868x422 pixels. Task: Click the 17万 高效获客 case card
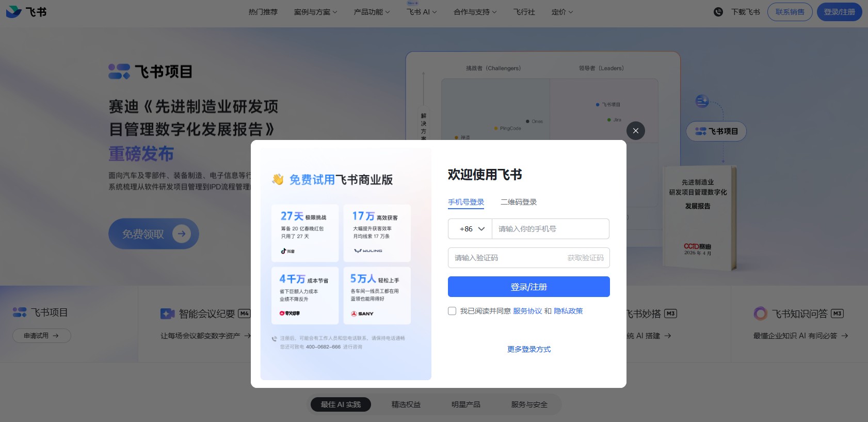377,233
